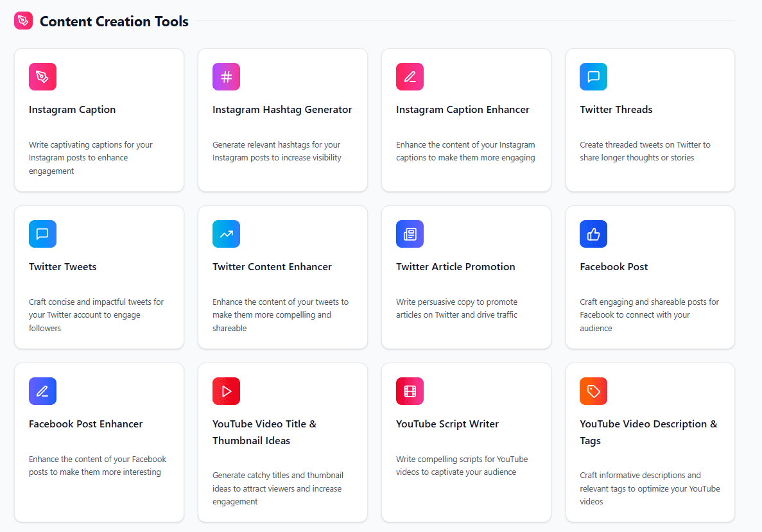This screenshot has width=762, height=532.
Task: Click the Instagram Hashtag Generator title
Action: coord(282,109)
